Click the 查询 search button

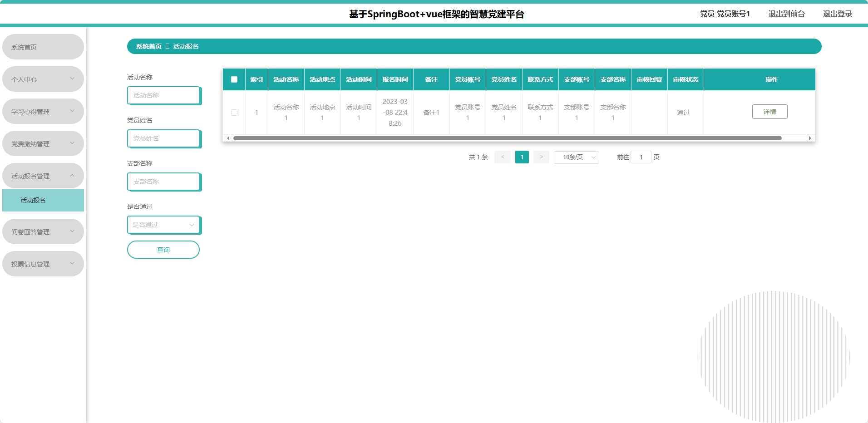[163, 250]
